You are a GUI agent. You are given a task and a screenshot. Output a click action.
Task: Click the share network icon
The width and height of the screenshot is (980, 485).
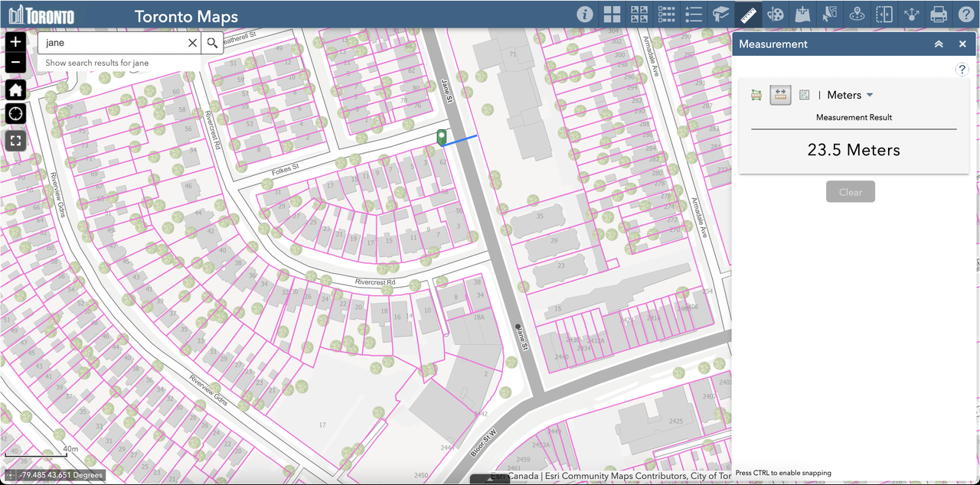tap(911, 15)
